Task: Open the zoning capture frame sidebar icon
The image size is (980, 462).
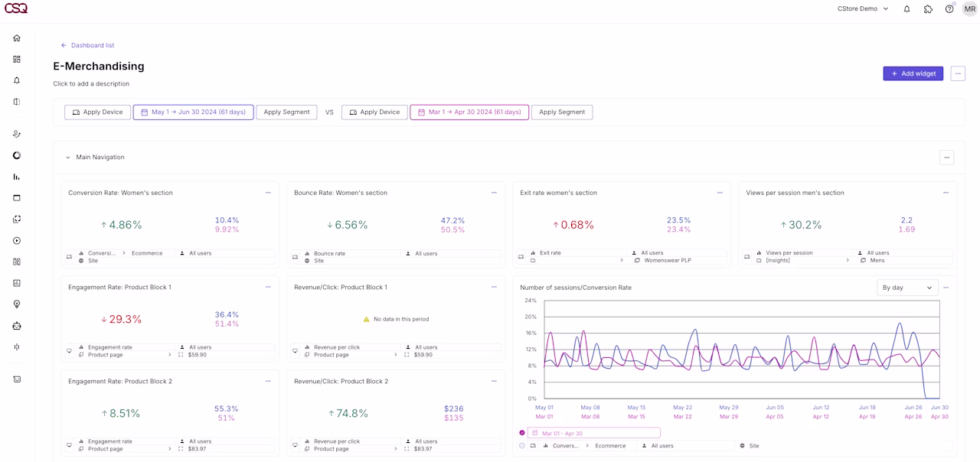Action: click(17, 220)
